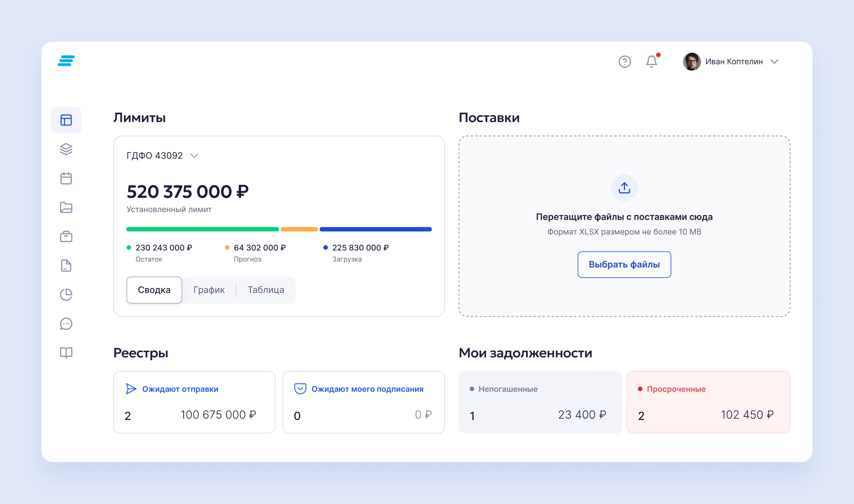Click the Выбрать файлы button
The image size is (854, 504).
tap(624, 264)
